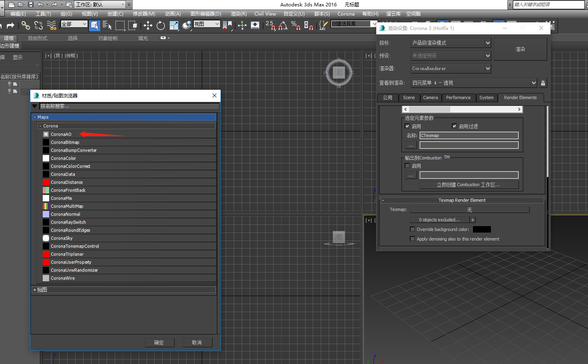Click 立即创建 Combustion 工作区 button
The image size is (588, 364).
(x=469, y=185)
